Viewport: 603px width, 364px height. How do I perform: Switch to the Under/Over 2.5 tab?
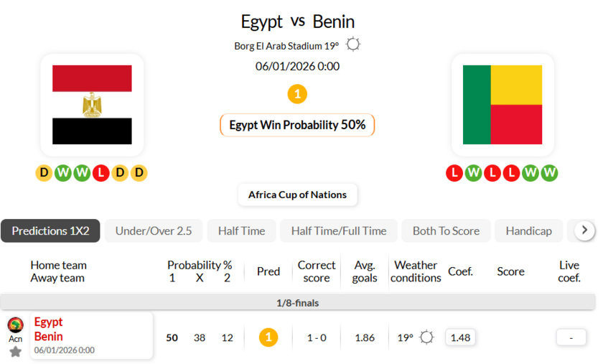click(x=154, y=230)
